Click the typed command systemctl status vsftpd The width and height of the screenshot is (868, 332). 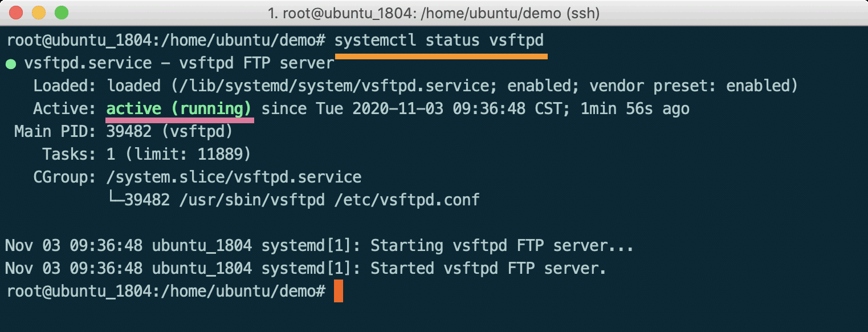pyautogui.click(x=439, y=41)
